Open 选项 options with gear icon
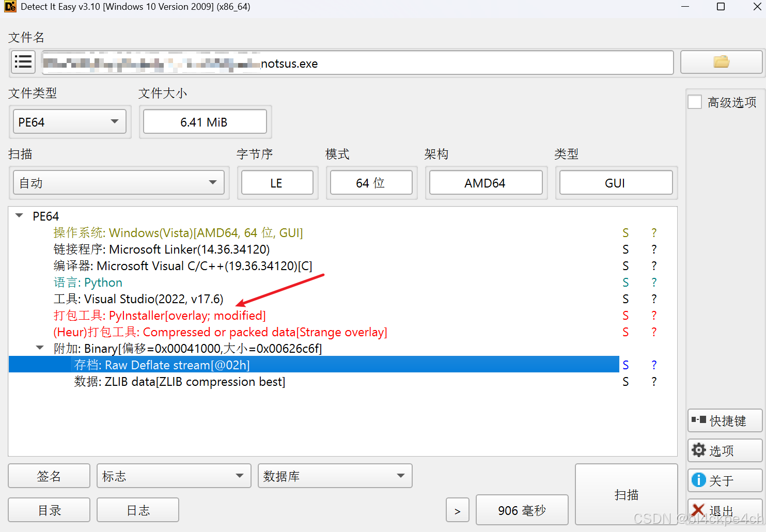Screen dimensions: 766x532 pos(725,450)
